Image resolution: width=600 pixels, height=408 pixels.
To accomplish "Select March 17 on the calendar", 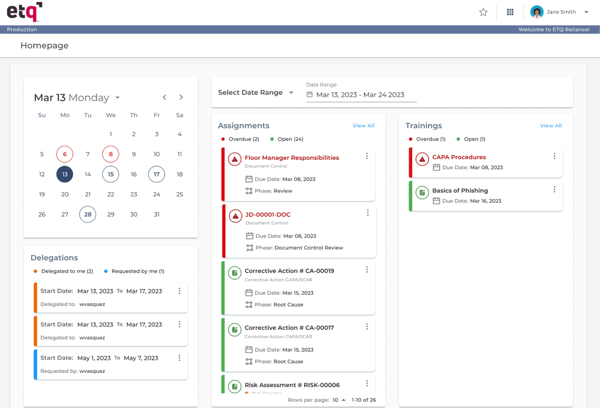I will (x=157, y=174).
